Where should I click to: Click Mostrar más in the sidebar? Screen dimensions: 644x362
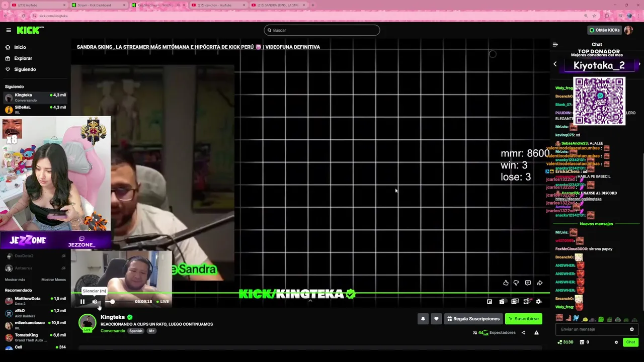(x=15, y=280)
